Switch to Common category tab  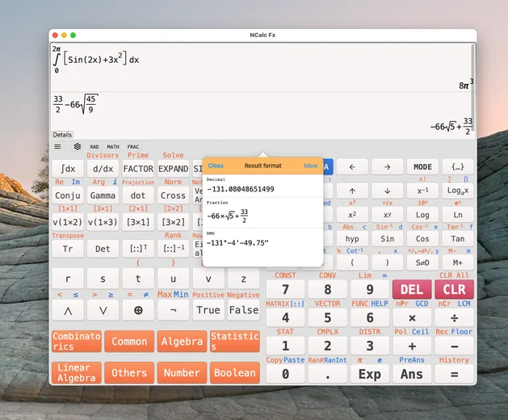click(x=129, y=341)
